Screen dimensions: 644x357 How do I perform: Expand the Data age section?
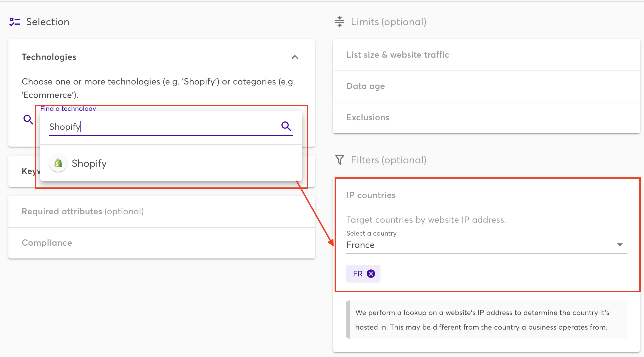[486, 86]
